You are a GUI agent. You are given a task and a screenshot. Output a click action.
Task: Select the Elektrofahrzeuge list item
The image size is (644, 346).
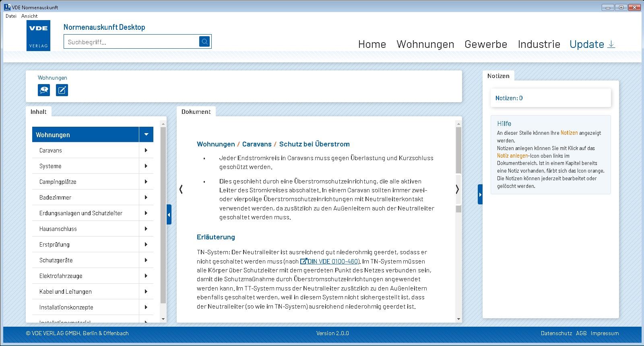[86, 276]
